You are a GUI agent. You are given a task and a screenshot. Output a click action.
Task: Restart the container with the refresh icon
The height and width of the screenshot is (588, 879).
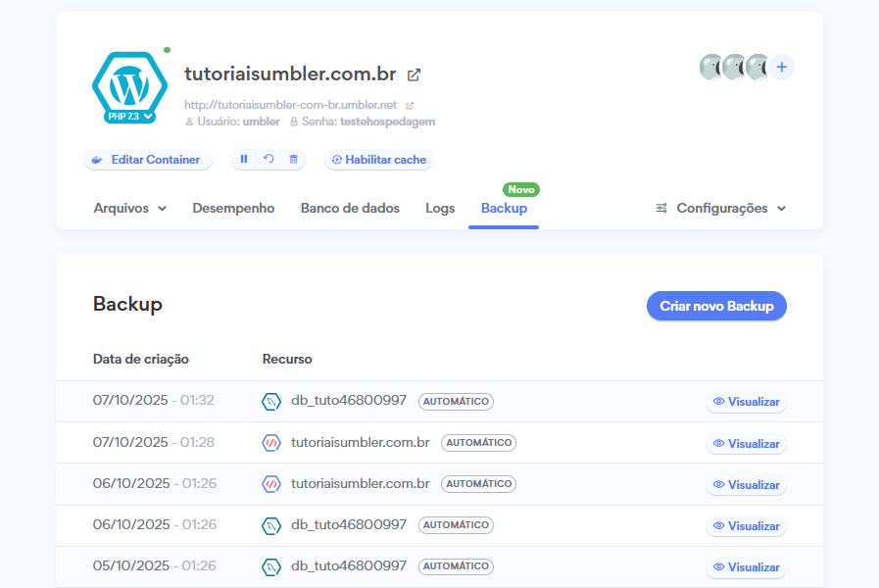click(x=269, y=159)
